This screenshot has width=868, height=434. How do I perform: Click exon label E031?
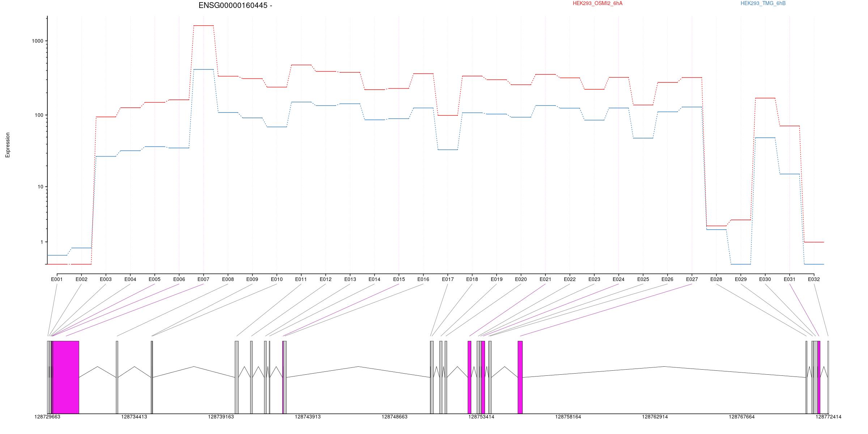[790, 279]
